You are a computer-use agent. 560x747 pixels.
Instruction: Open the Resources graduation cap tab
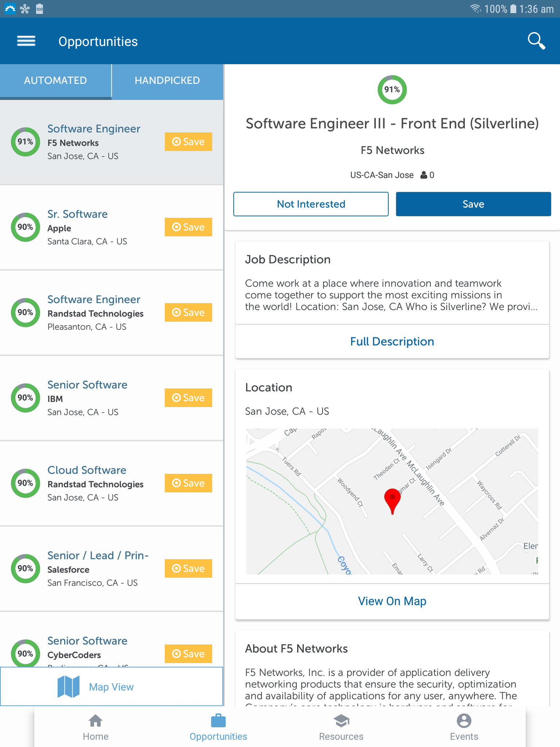(341, 727)
